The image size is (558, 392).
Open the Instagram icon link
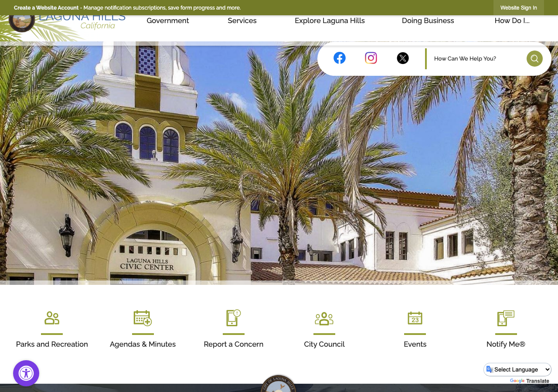pos(371,58)
